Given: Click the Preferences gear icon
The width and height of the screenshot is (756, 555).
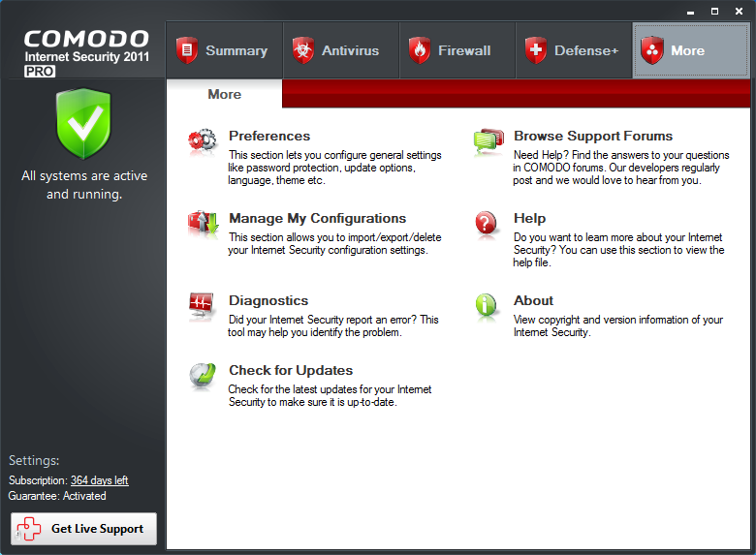Looking at the screenshot, I should coord(203,142).
